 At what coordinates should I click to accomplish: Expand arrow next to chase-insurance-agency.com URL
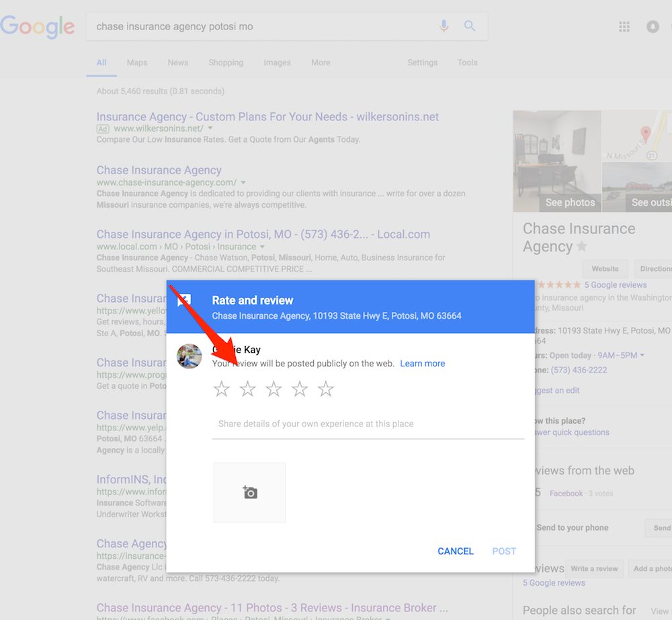(x=243, y=183)
